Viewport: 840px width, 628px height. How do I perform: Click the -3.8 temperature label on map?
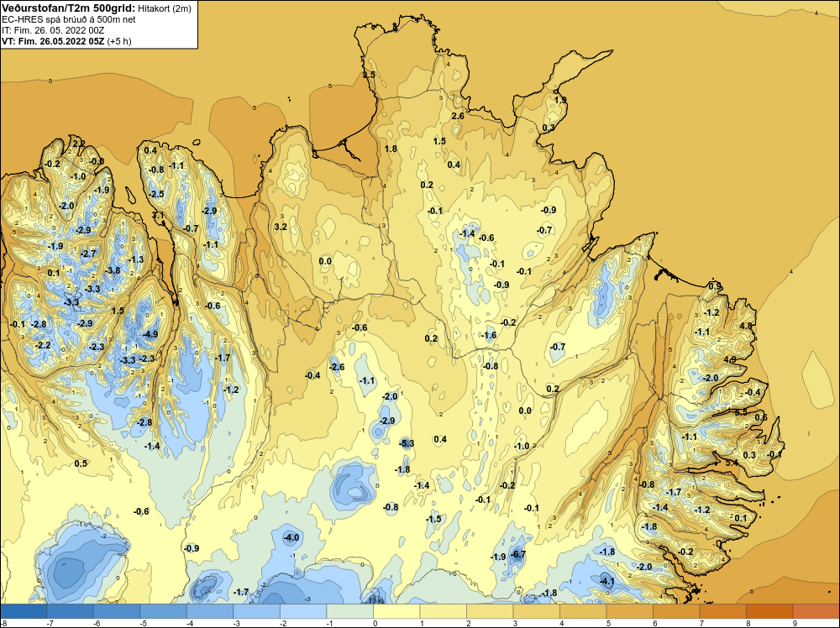113,271
